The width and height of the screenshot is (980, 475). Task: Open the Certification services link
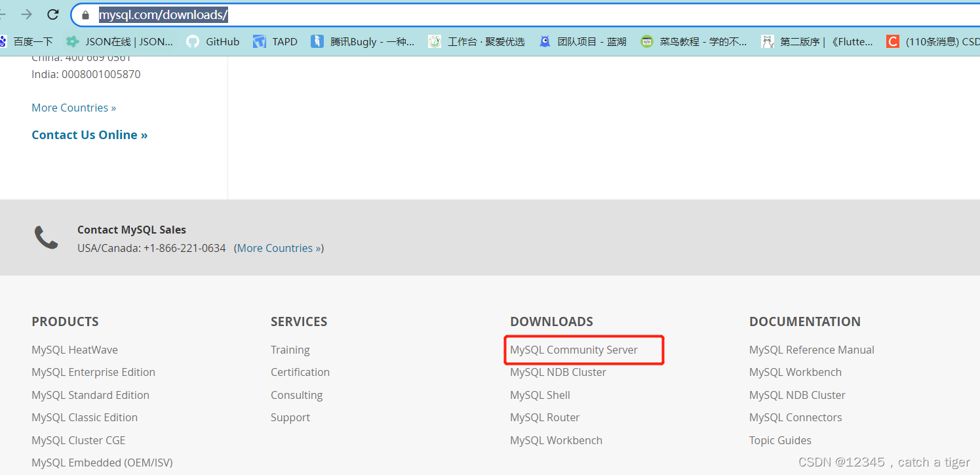[x=300, y=372]
